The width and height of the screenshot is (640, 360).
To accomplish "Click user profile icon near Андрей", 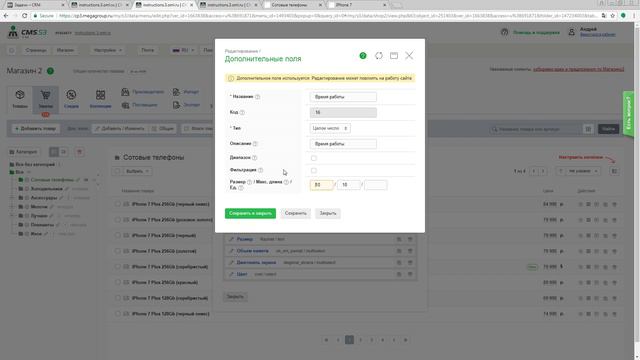I will (x=571, y=32).
